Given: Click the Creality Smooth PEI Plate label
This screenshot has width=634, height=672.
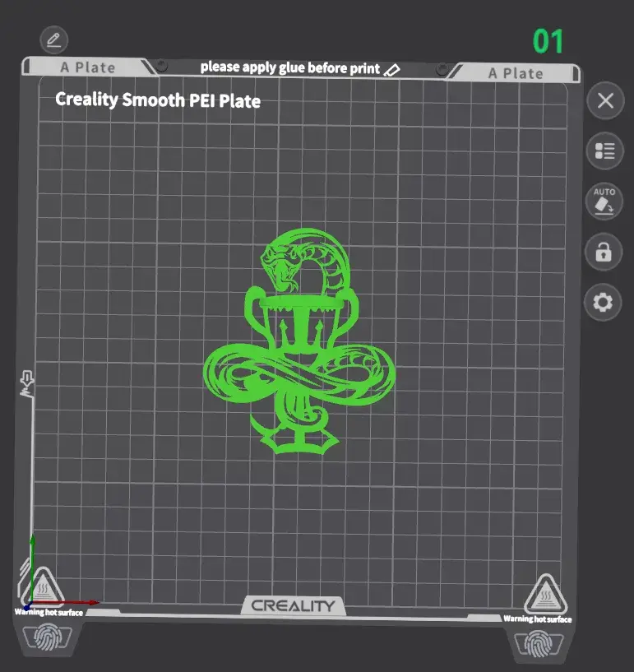Looking at the screenshot, I should coord(157,100).
